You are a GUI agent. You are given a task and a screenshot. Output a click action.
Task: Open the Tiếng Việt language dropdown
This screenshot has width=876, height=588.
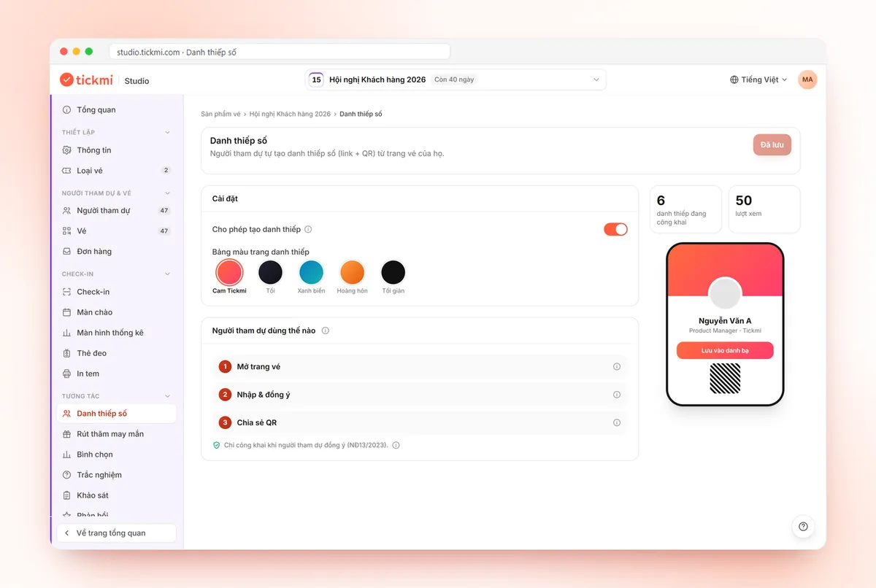click(759, 80)
